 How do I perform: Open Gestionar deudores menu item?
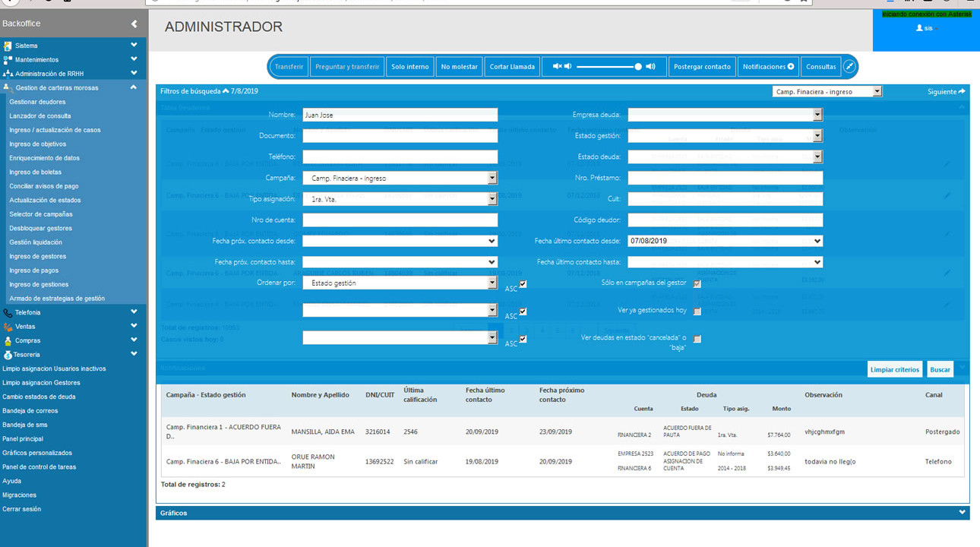(37, 102)
